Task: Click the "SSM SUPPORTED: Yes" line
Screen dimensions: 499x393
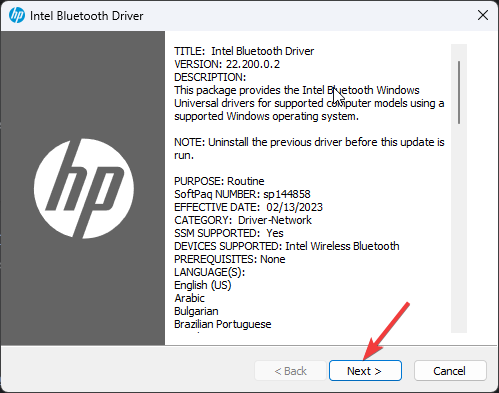Action: (229, 233)
